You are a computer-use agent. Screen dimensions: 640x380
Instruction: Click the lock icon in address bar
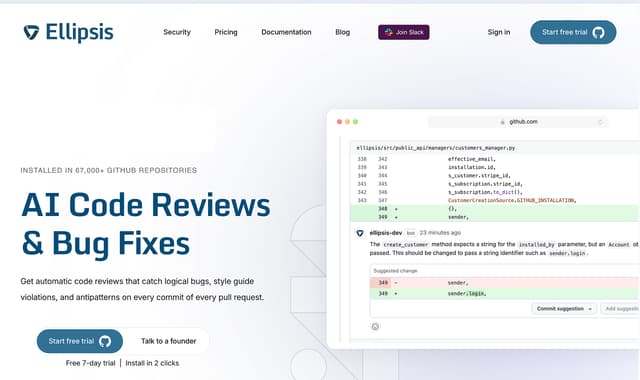pyautogui.click(x=502, y=122)
